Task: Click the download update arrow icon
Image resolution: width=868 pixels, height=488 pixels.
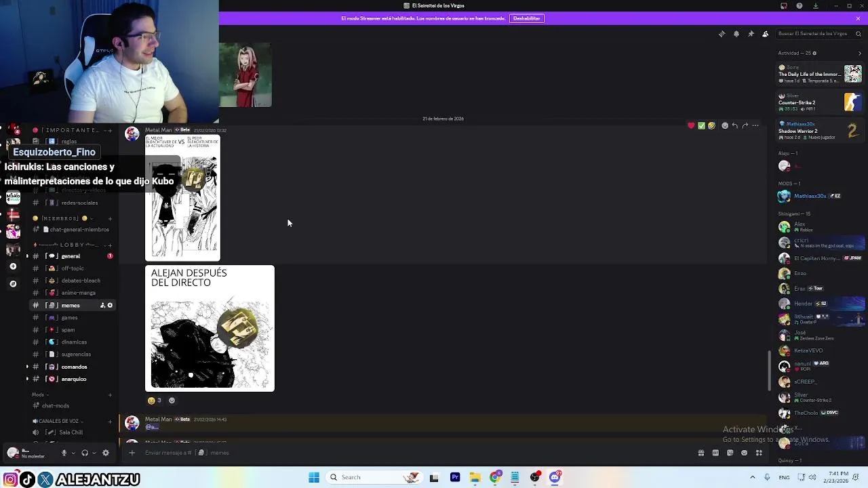Action: pos(816,6)
